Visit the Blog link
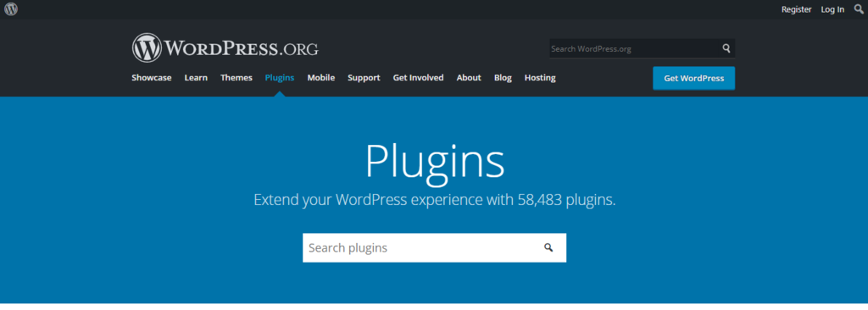Viewport: 868px width, 310px height. [x=503, y=78]
